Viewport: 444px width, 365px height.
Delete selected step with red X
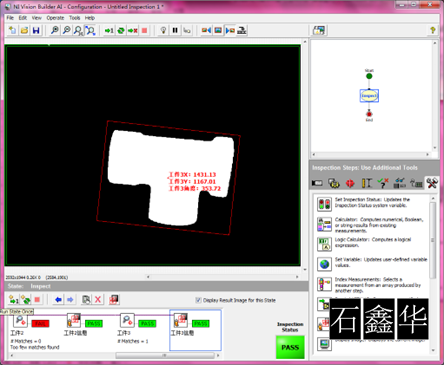[98, 300]
